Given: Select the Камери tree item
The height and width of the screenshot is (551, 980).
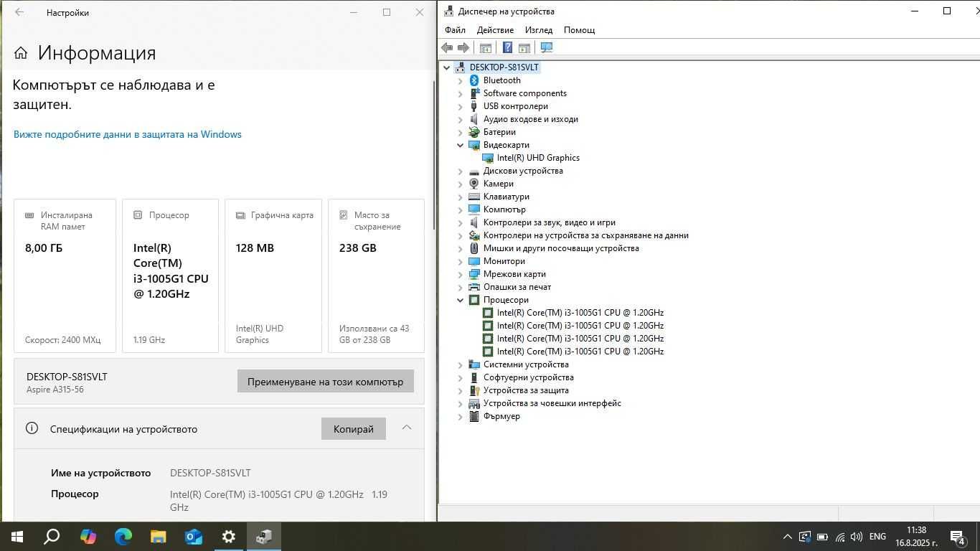Looking at the screenshot, I should tap(499, 184).
